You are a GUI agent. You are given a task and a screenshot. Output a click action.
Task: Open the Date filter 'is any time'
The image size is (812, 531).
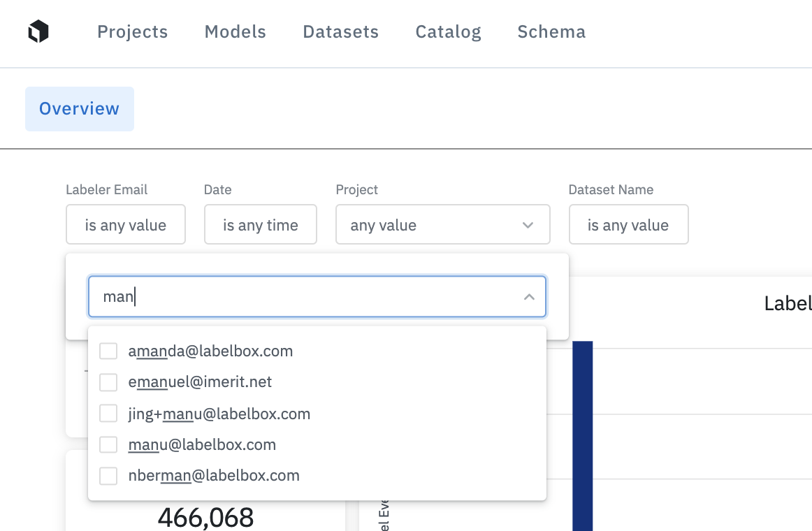(x=261, y=224)
